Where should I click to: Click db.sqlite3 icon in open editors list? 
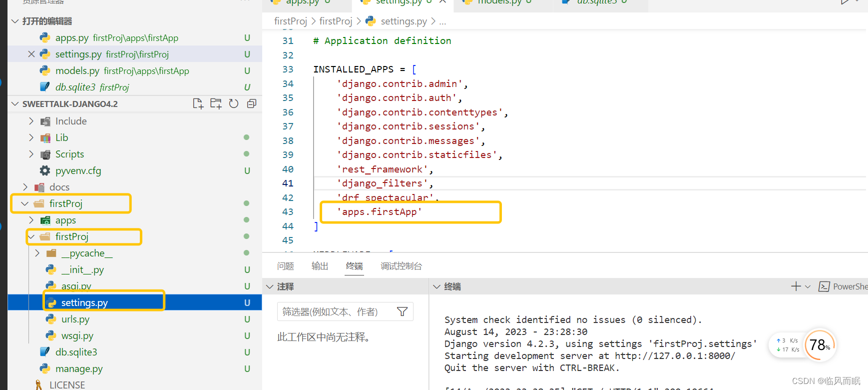click(45, 87)
